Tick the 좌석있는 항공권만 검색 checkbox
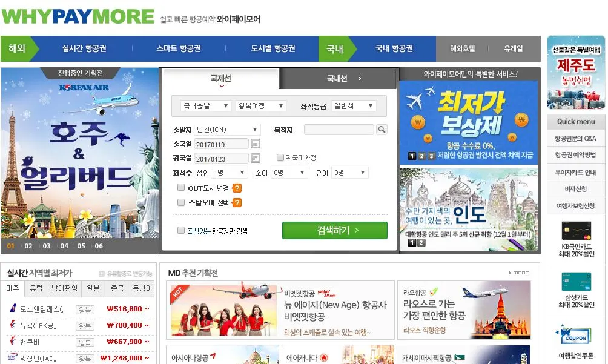 (180, 230)
